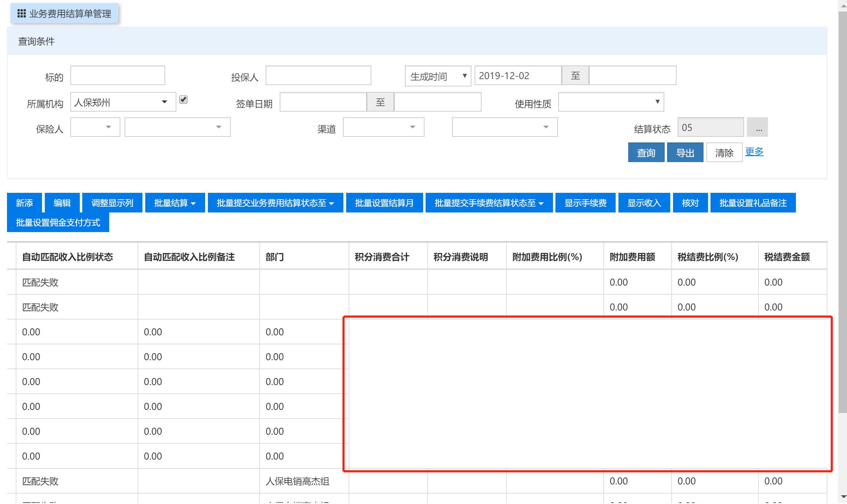Click the 投保人 input field
Viewport: 847px width, 504px height.
click(318, 76)
